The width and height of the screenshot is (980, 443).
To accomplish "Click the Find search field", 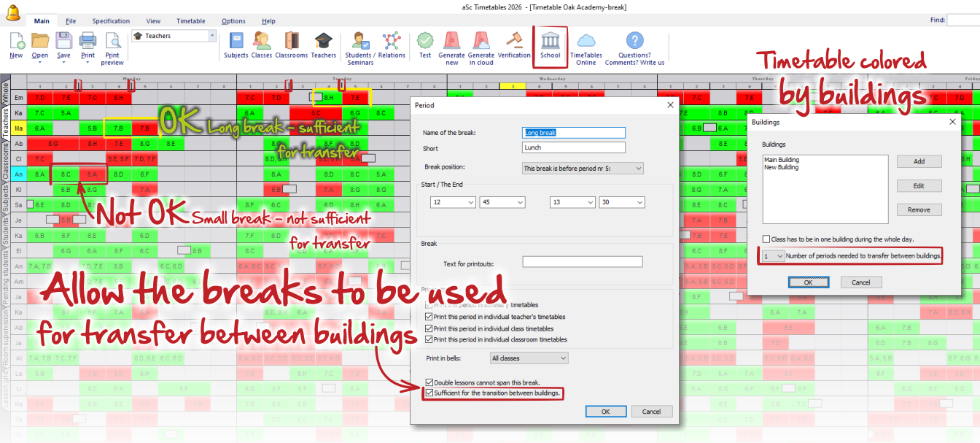I will pyautogui.click(x=962, y=20).
